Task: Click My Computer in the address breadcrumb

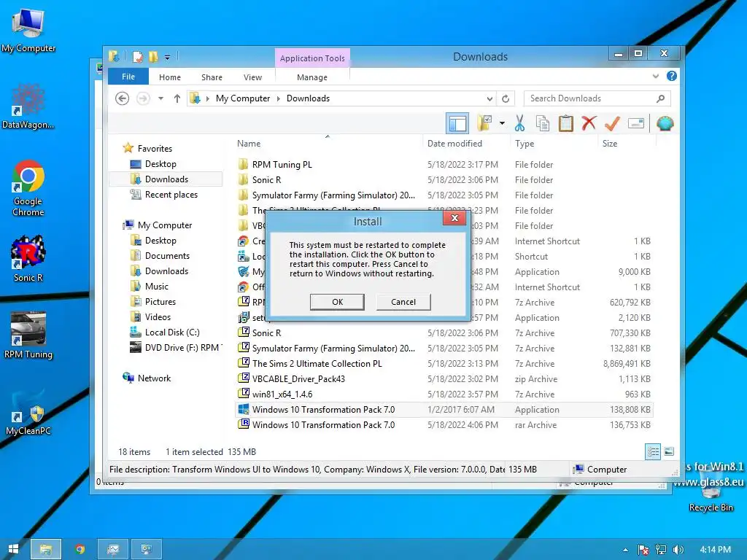Action: 242,98
